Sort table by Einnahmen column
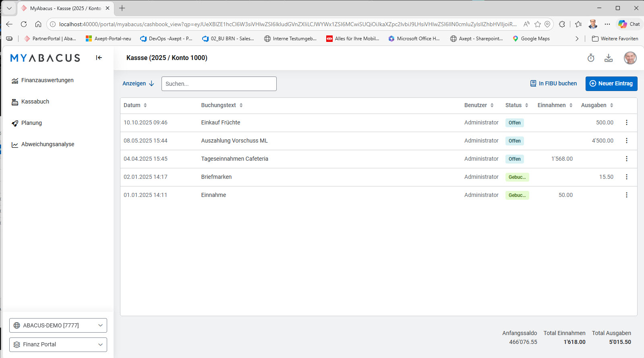The width and height of the screenshot is (644, 358). coord(555,105)
